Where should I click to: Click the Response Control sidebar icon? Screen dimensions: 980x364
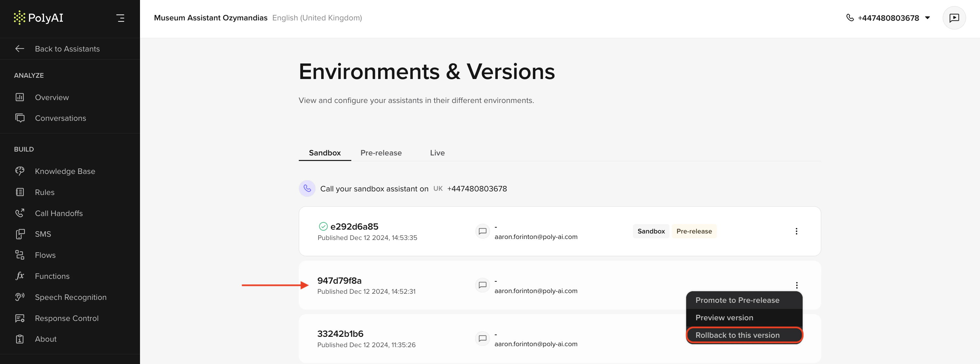pyautogui.click(x=20, y=318)
